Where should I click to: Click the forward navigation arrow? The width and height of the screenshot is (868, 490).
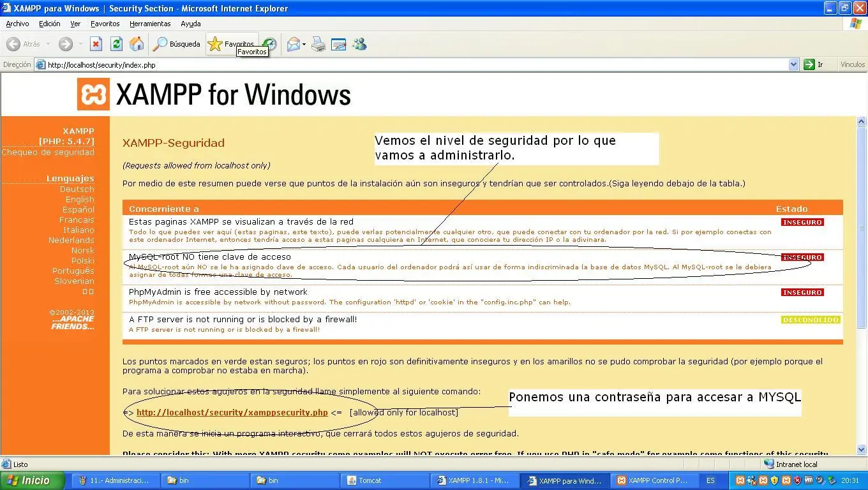point(65,44)
